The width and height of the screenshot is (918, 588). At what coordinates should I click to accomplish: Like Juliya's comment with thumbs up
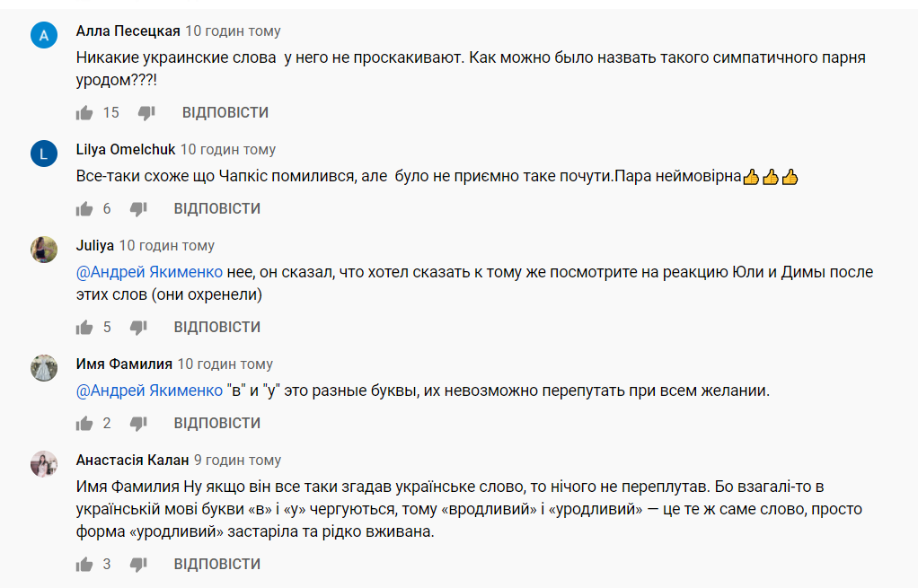pos(84,328)
